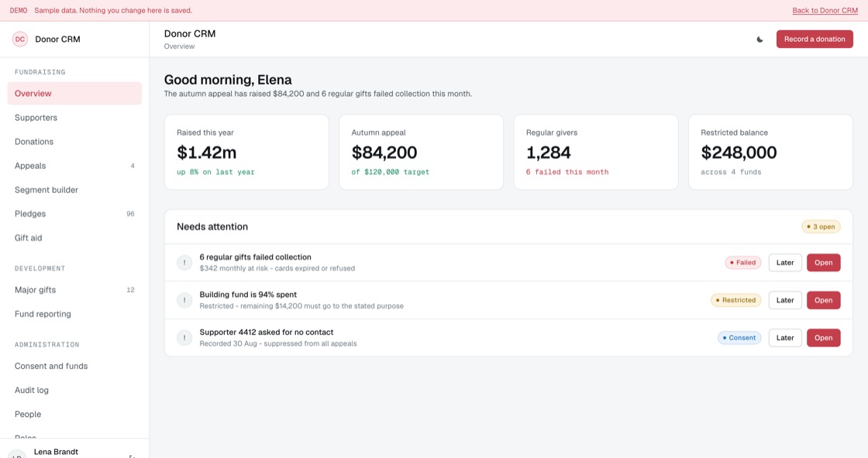Select the Regular givers card
868x458 pixels.
click(x=596, y=153)
